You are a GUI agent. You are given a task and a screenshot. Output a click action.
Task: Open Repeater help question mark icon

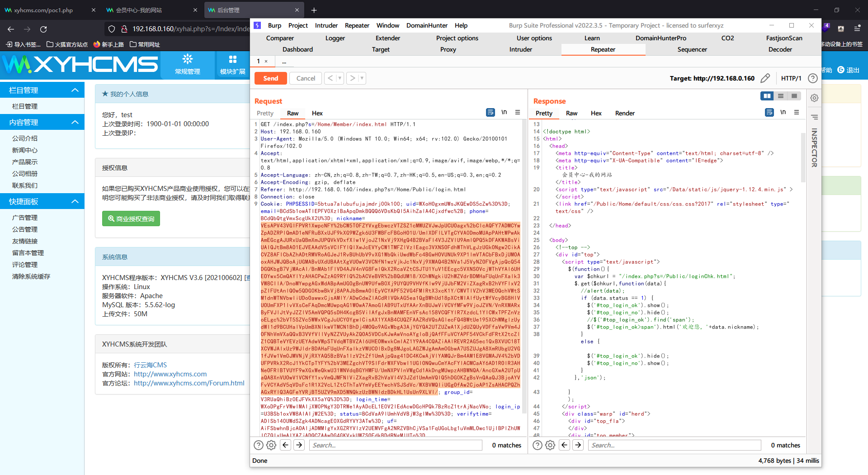click(812, 78)
